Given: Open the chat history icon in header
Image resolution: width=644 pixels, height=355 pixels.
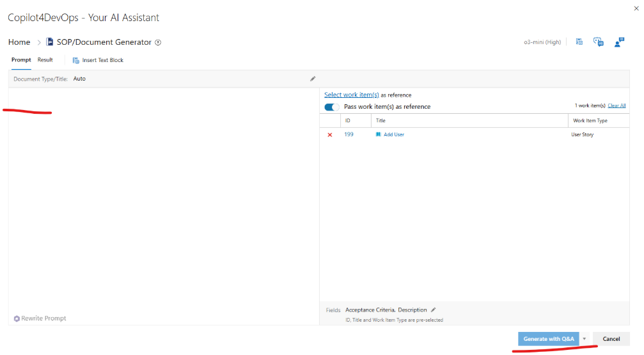Looking at the screenshot, I should [599, 42].
